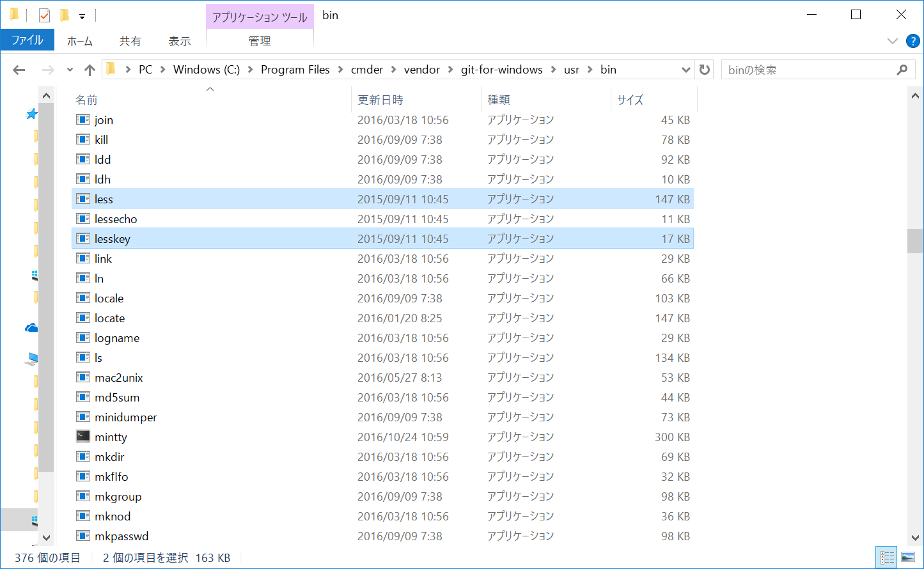Image resolution: width=924 pixels, height=569 pixels.
Task: Click the New Folder icon in the quick access toolbar
Action: pyautogui.click(x=64, y=15)
